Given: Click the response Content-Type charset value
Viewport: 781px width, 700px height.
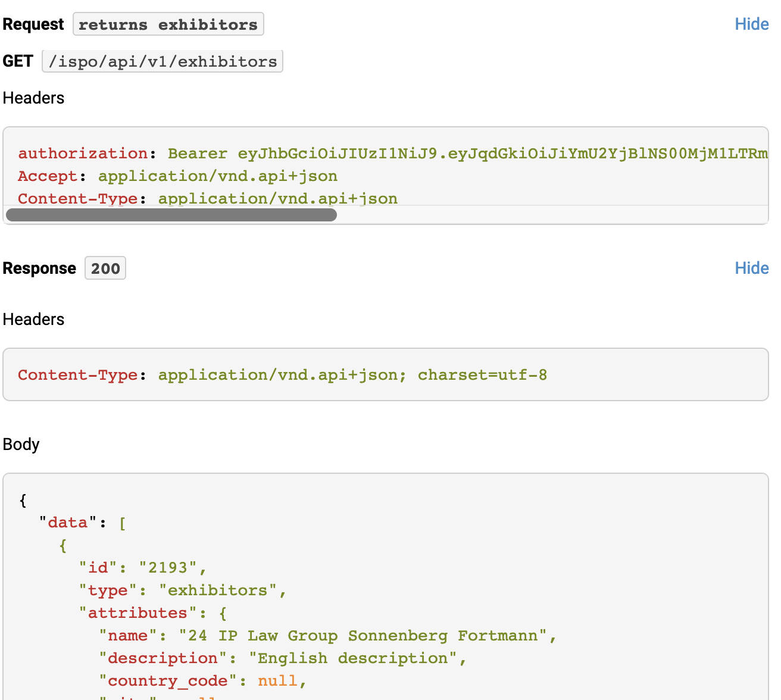Looking at the screenshot, I should click(x=482, y=374).
